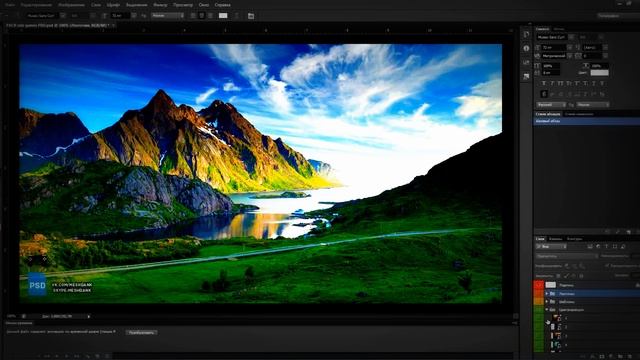The image size is (640, 360).
Task: Open the Справка menu
Action: 222,5
